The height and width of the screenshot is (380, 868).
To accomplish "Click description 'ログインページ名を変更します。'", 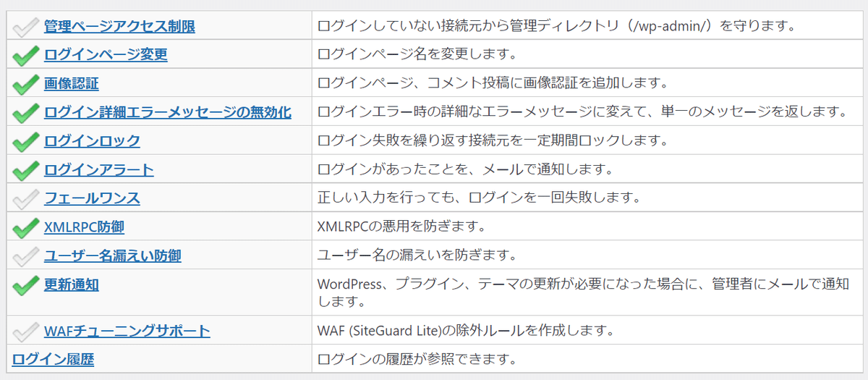I will pyautogui.click(x=417, y=54).
